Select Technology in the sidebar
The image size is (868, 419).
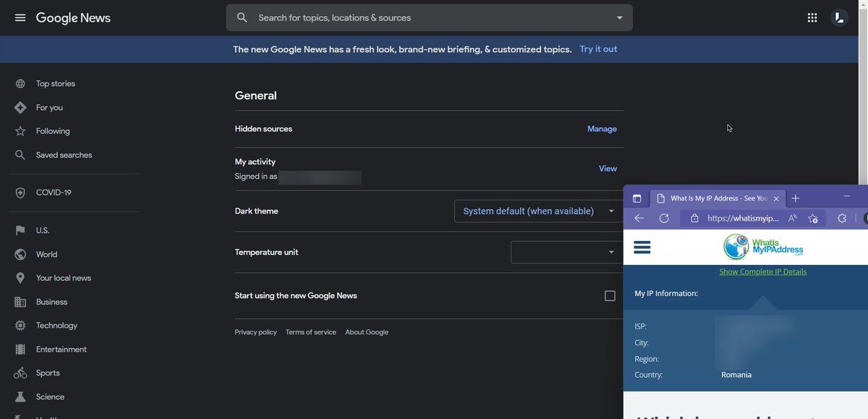pyautogui.click(x=56, y=326)
